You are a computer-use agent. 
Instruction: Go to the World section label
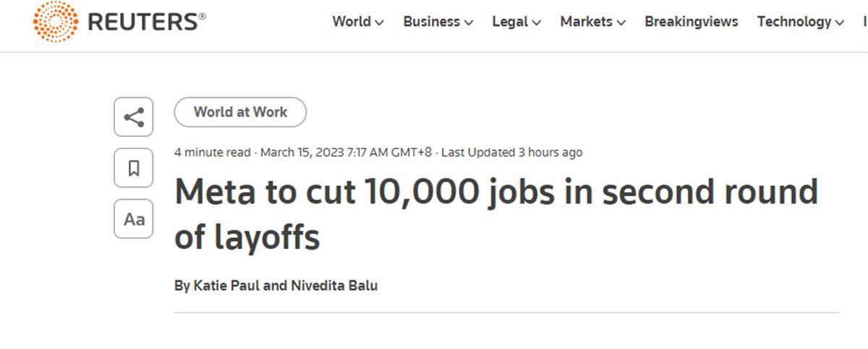pos(352,22)
